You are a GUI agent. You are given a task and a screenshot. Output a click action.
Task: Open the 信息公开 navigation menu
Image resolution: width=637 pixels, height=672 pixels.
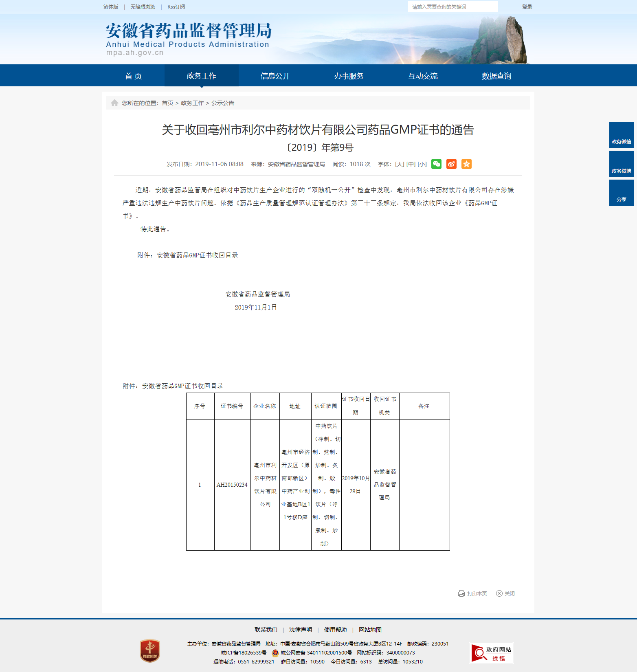(275, 76)
